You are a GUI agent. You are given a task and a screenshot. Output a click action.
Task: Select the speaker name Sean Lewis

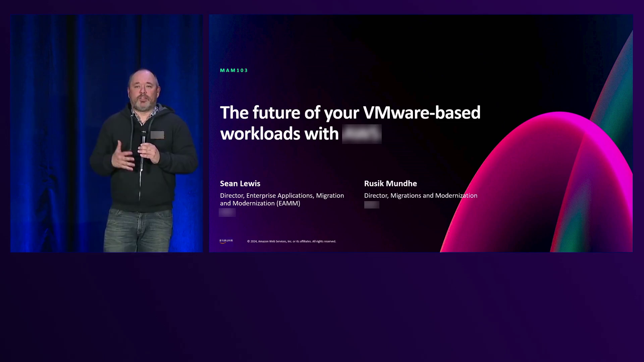240,184
